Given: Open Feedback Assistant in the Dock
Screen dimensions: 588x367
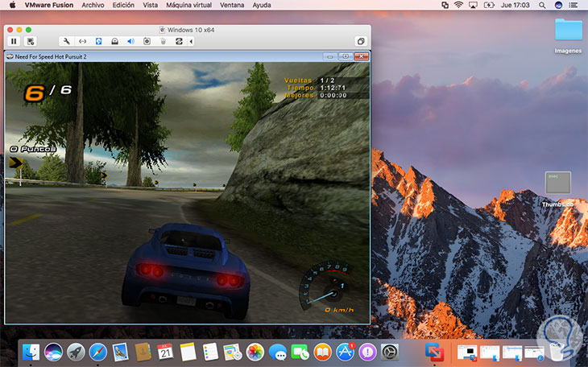Looking at the screenshot, I should 367,352.
